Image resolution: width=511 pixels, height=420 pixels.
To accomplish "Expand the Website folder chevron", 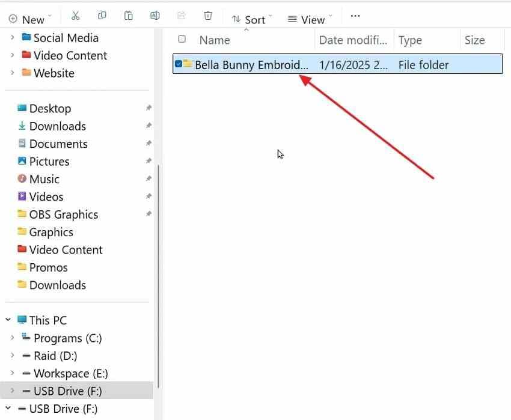I will coord(12,73).
